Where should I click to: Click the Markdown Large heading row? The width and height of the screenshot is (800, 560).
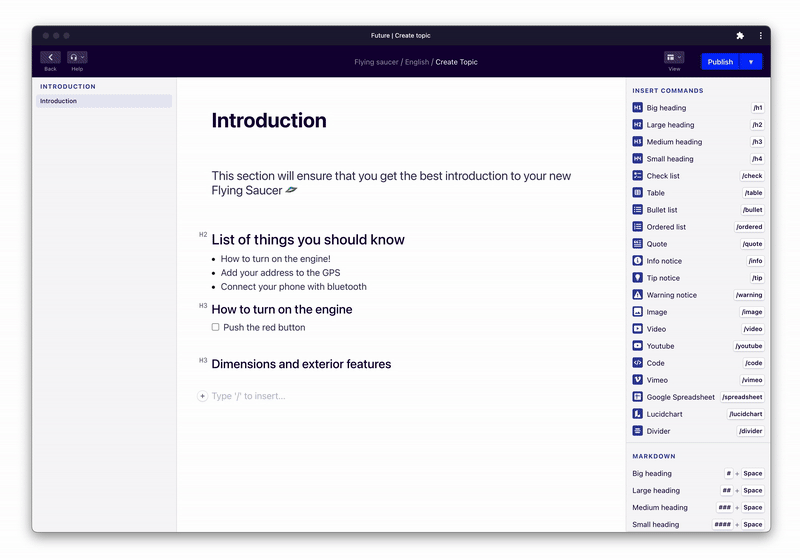point(697,490)
